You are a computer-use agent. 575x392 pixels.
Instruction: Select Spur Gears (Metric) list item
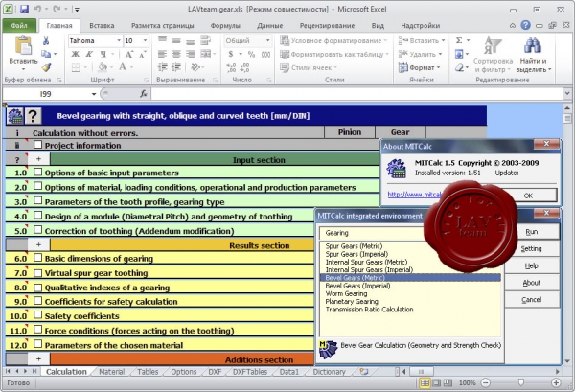[354, 246]
